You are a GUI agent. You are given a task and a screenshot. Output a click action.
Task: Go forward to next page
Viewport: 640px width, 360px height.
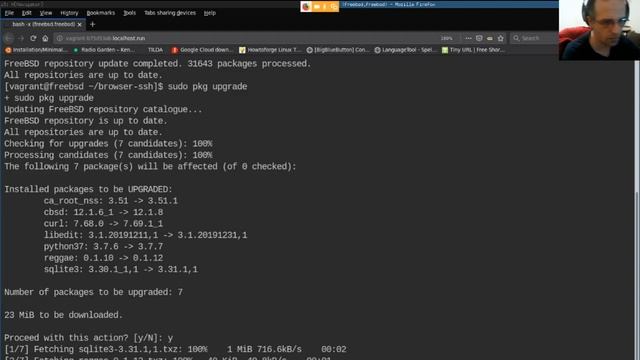(21, 38)
